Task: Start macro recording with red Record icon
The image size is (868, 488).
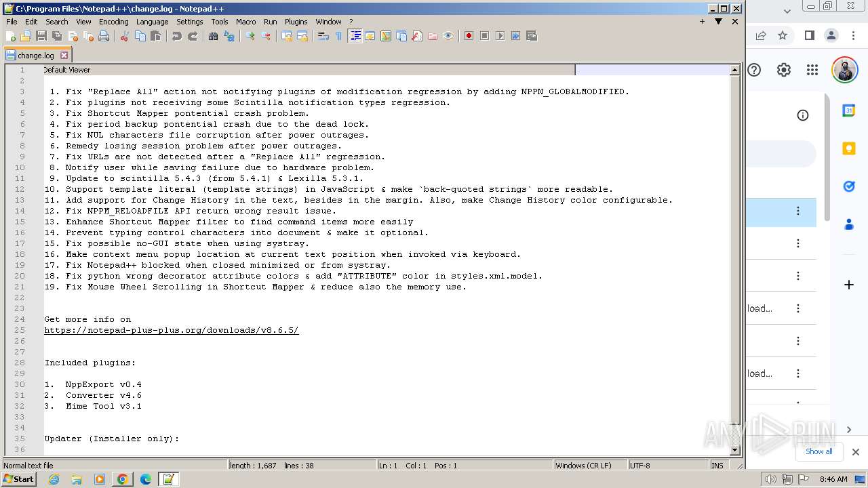Action: [469, 36]
